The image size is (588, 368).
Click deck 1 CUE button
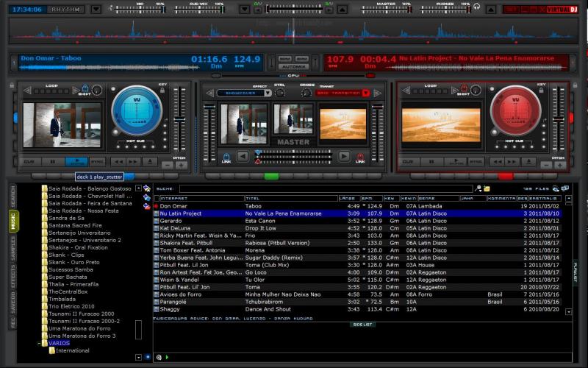[x=29, y=162]
